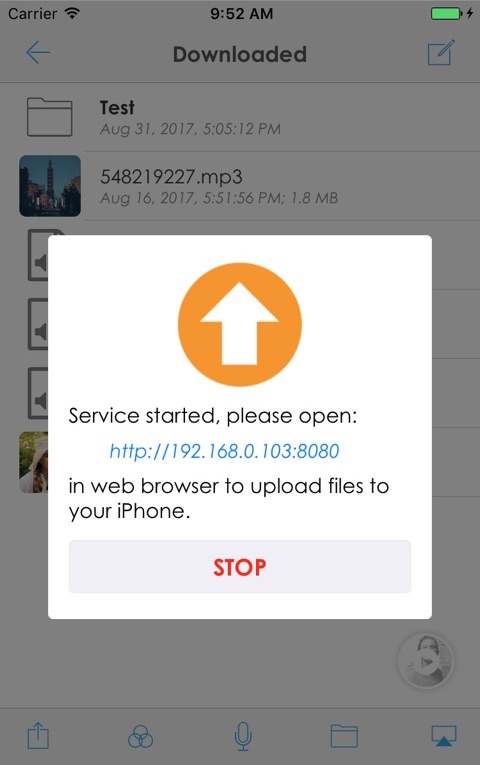
Task: Select the first audio file icon
Action: (x=38, y=255)
